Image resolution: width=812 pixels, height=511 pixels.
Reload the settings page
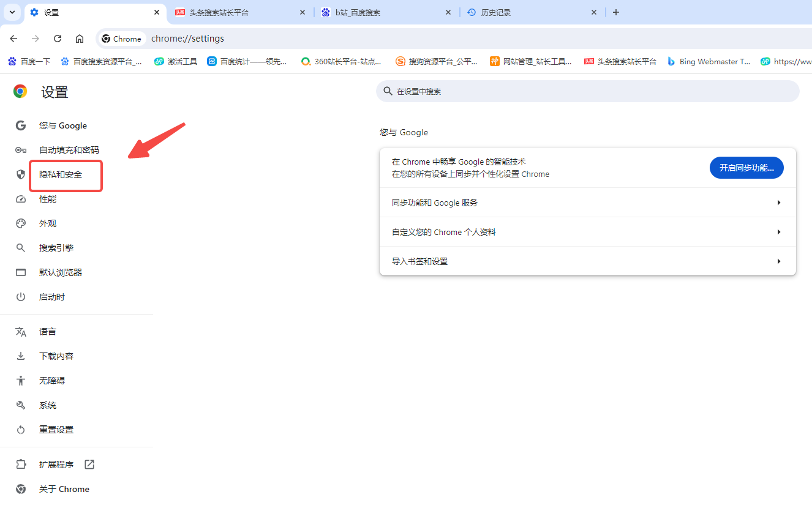58,39
